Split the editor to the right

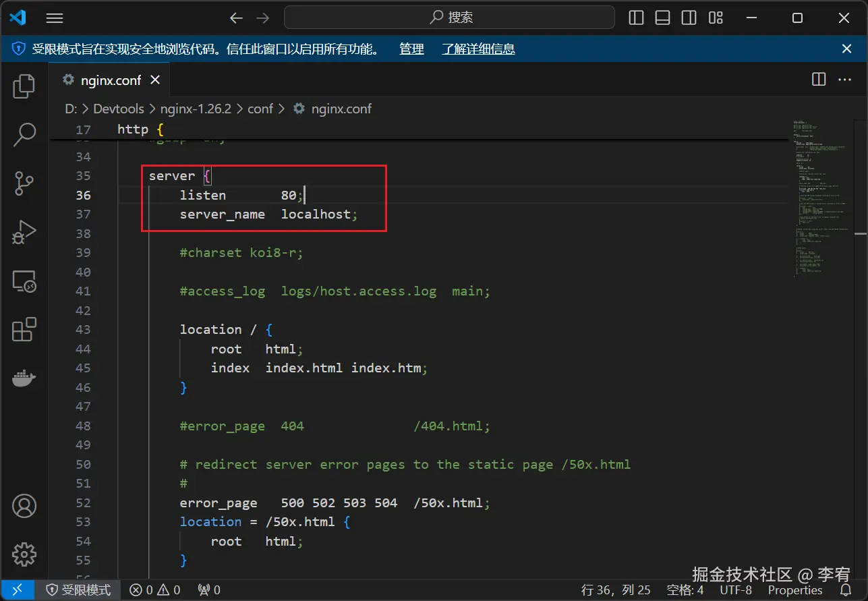[x=819, y=80]
